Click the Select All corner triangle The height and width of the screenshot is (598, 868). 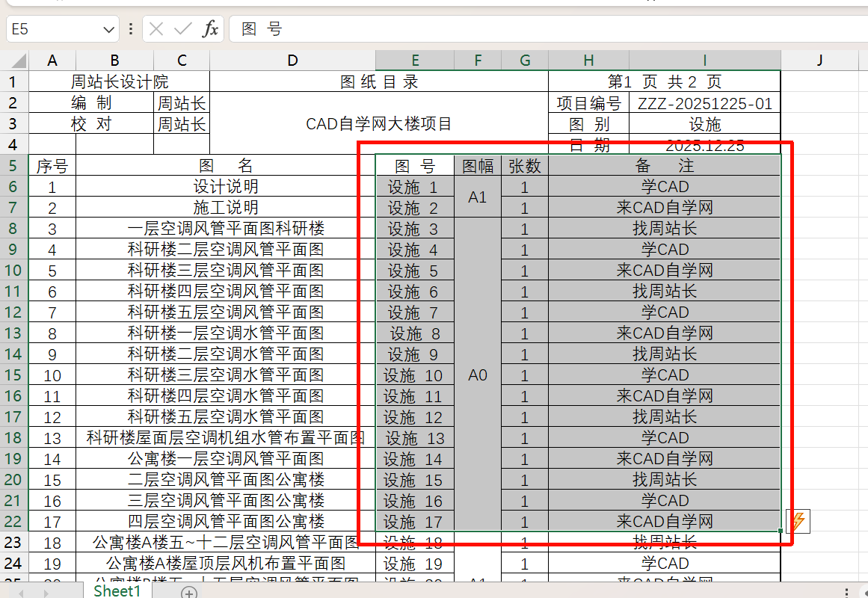coord(16,61)
